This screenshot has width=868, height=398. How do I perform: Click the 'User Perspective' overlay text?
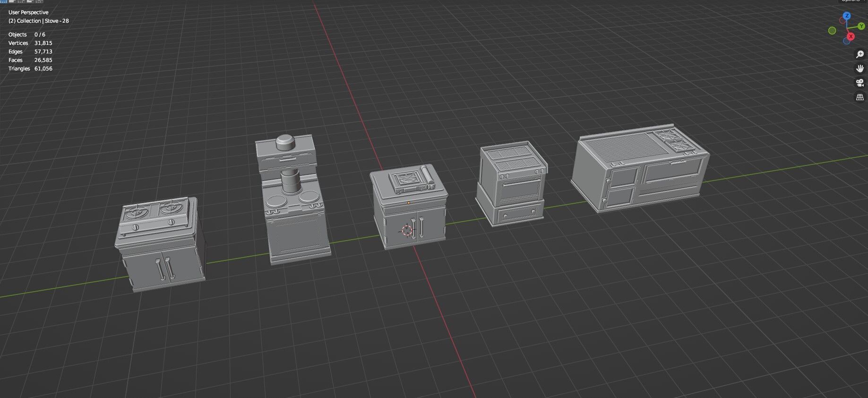pos(28,12)
